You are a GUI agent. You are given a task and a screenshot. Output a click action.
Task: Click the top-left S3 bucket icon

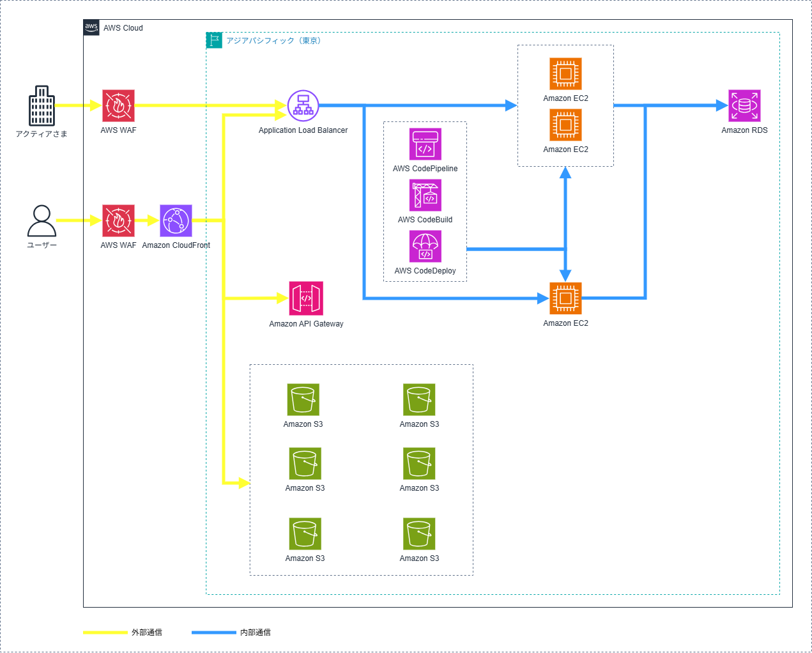coord(303,399)
